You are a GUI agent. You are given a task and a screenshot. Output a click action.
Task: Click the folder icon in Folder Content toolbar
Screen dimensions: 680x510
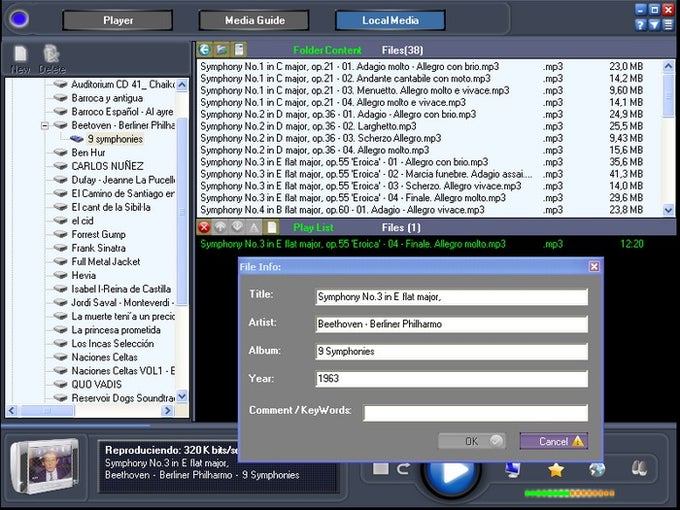[222, 50]
